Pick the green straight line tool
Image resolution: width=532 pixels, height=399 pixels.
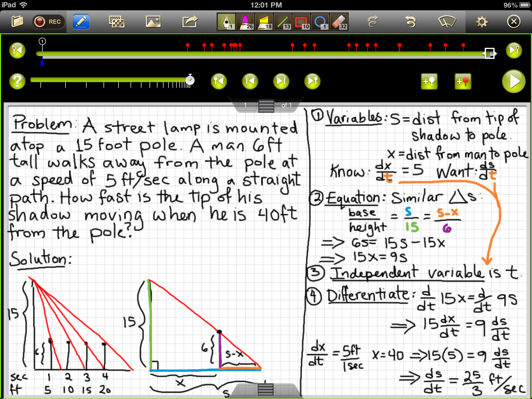pos(283,22)
